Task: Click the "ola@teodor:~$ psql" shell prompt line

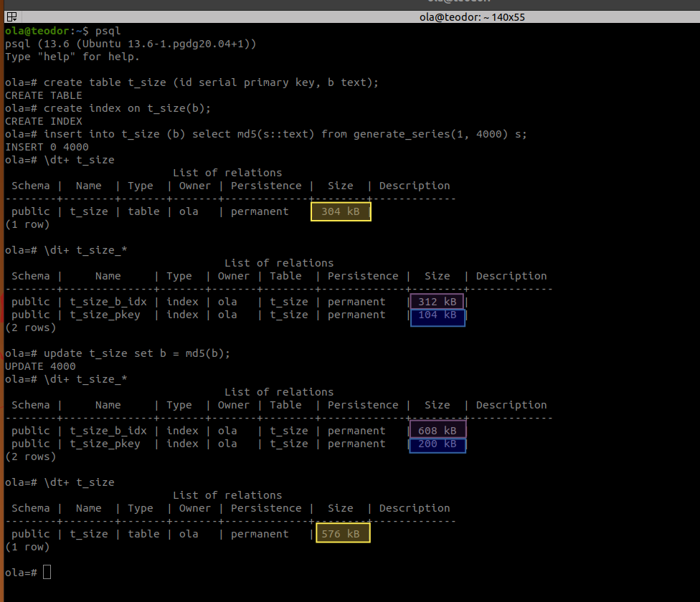Action: (63, 31)
